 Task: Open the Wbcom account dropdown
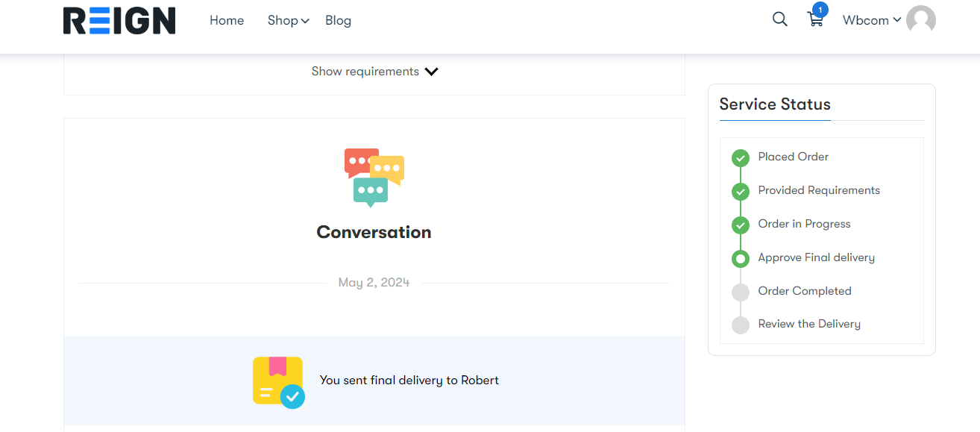click(x=871, y=20)
